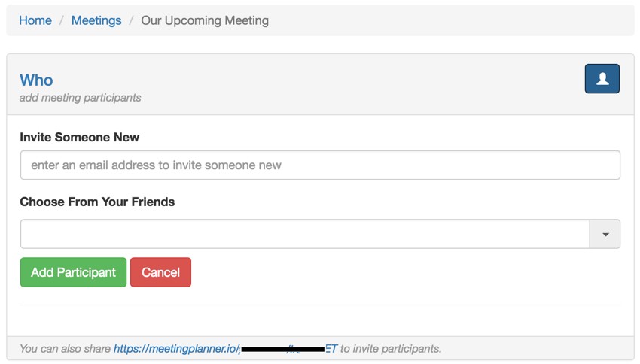Open the Meetings breadcrumb link
The image size is (640, 364).
pyautogui.click(x=96, y=20)
